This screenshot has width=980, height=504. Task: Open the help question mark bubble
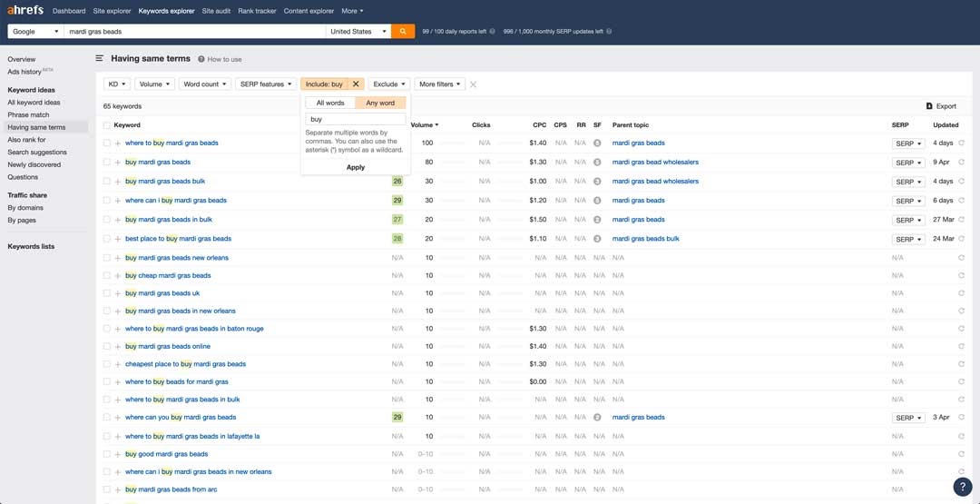coord(962,487)
